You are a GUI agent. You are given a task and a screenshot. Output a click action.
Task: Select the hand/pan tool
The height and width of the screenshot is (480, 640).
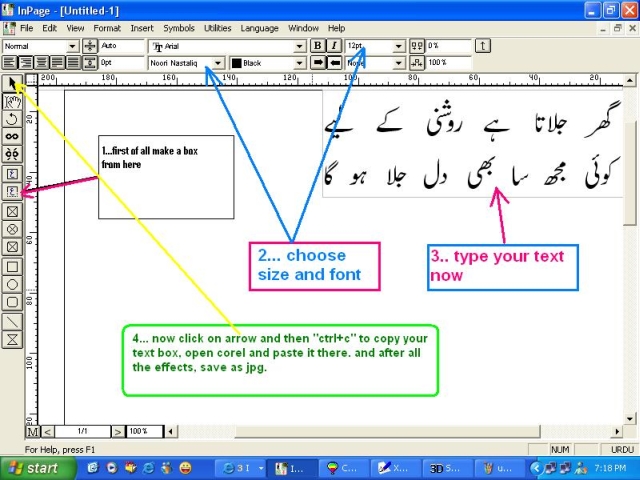coord(12,101)
